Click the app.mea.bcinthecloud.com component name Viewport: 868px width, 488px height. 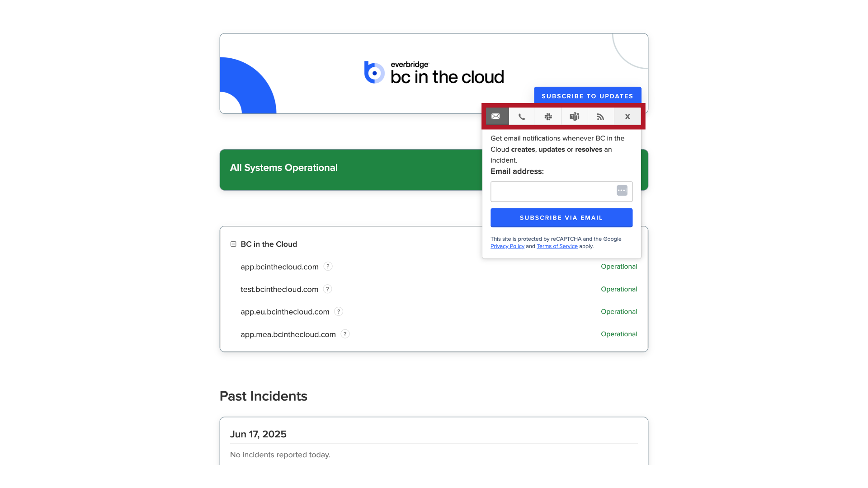point(288,334)
